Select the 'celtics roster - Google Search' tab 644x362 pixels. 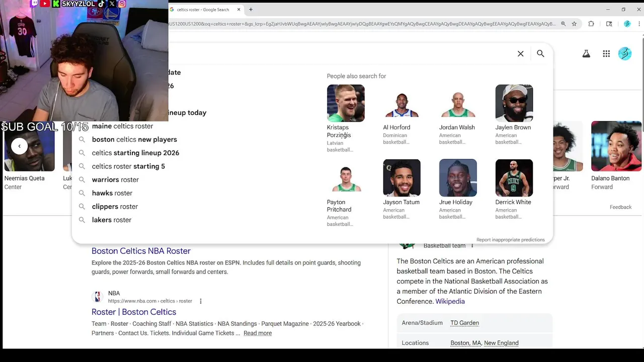[x=202, y=10]
